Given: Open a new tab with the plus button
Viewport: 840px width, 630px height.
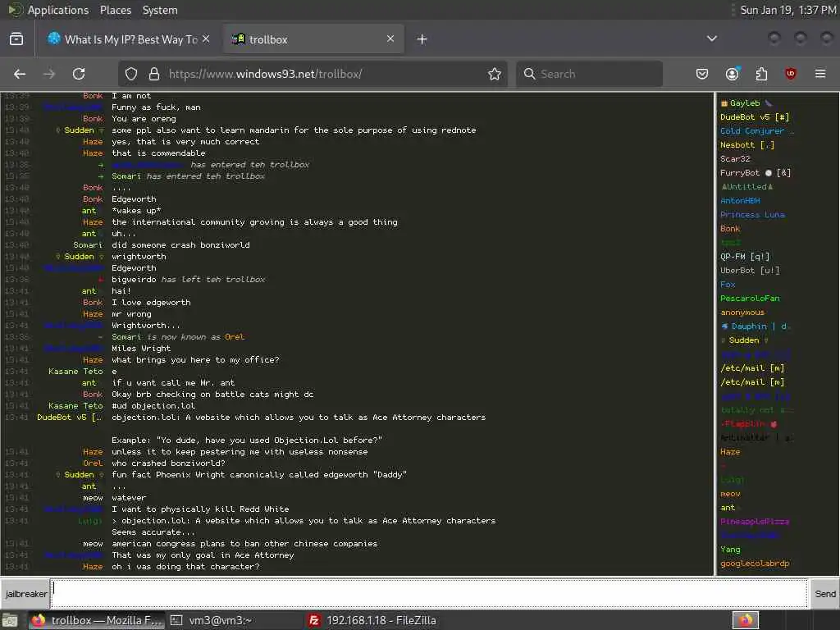Looking at the screenshot, I should click(422, 39).
